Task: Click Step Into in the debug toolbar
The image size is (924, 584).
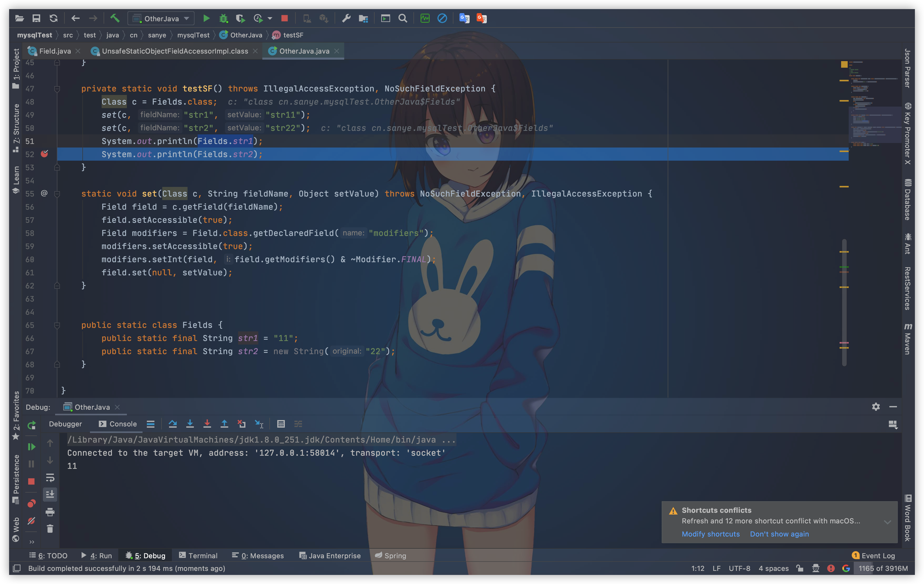Action: 190,424
